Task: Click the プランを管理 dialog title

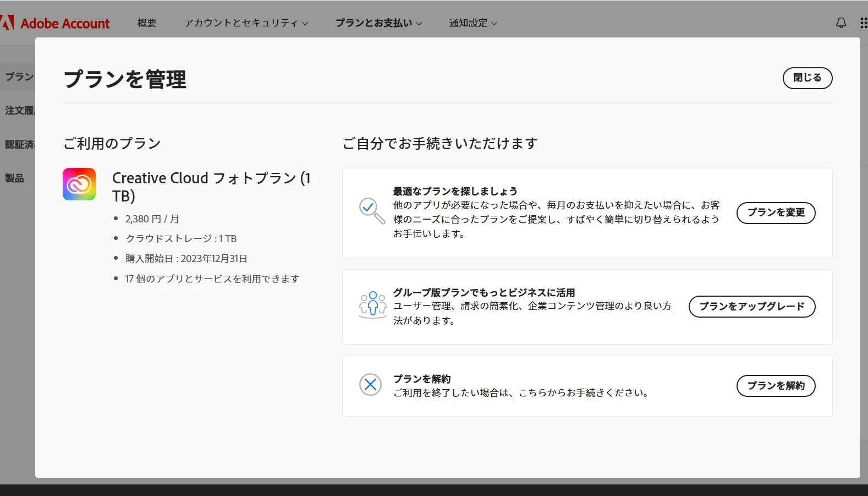Action: click(x=125, y=79)
